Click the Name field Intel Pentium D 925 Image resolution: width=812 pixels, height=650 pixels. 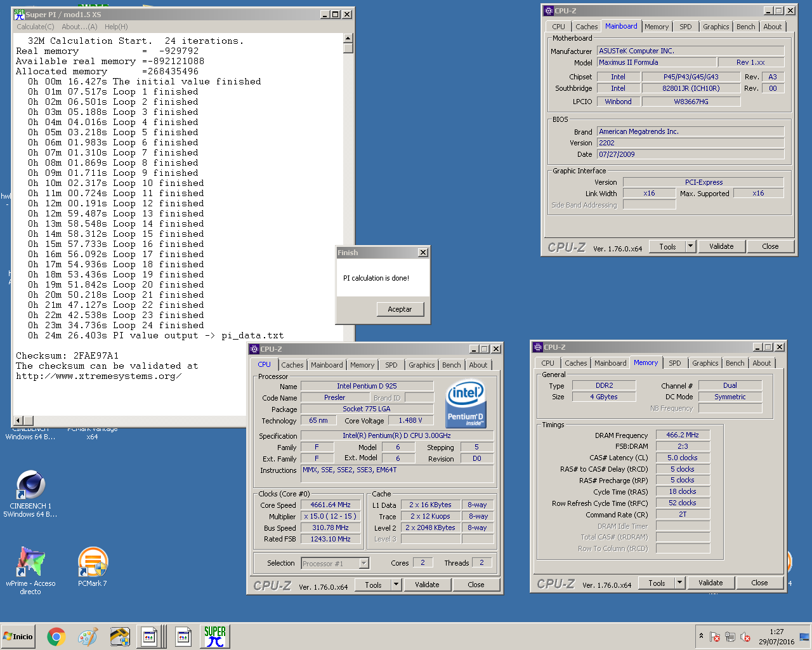pos(367,386)
